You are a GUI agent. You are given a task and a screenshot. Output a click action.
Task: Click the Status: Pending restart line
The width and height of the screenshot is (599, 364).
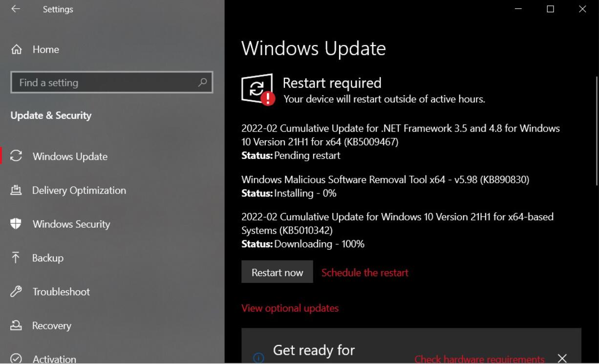pos(291,155)
